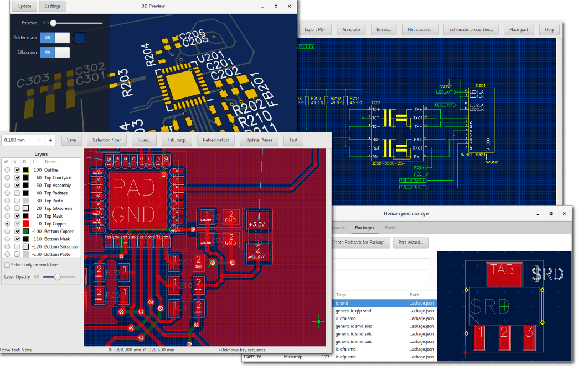The image size is (588, 370).
Task: Click the large PAD GND pad on board
Action: click(137, 201)
